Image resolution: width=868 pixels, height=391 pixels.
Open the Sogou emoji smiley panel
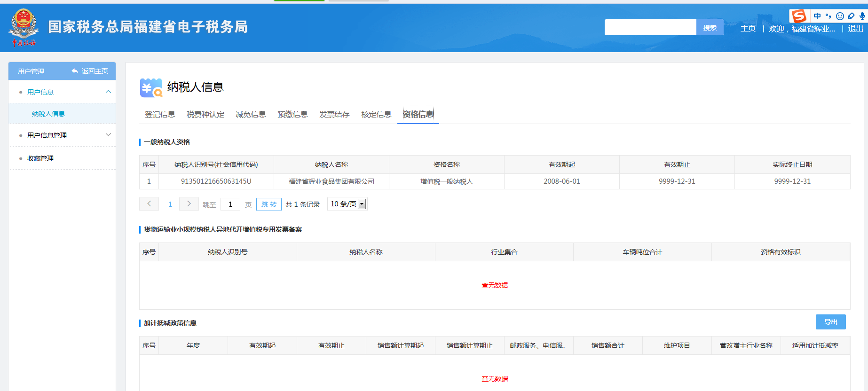(840, 16)
